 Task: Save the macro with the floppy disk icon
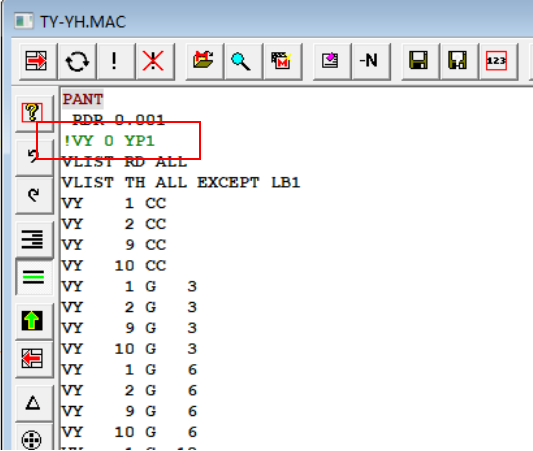(x=418, y=61)
